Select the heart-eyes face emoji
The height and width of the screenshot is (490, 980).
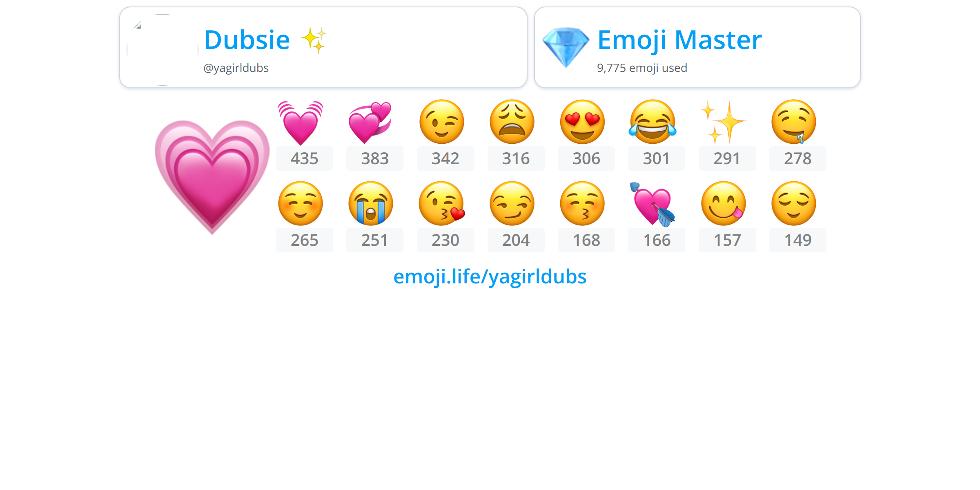[x=582, y=122]
